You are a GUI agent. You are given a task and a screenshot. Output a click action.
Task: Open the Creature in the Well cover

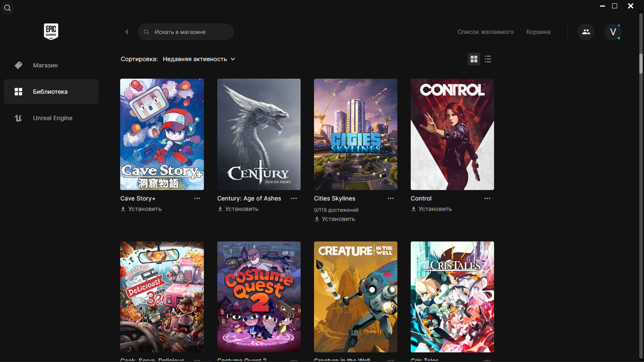click(355, 297)
